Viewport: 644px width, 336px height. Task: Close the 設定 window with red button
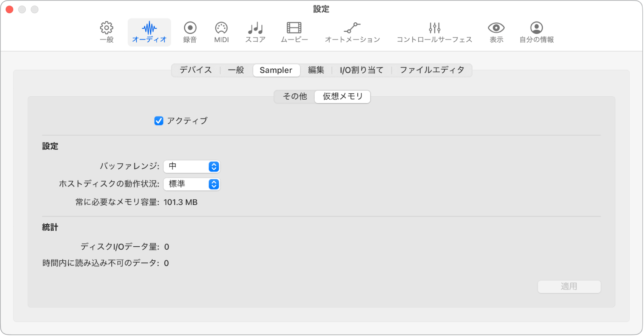tap(9, 9)
